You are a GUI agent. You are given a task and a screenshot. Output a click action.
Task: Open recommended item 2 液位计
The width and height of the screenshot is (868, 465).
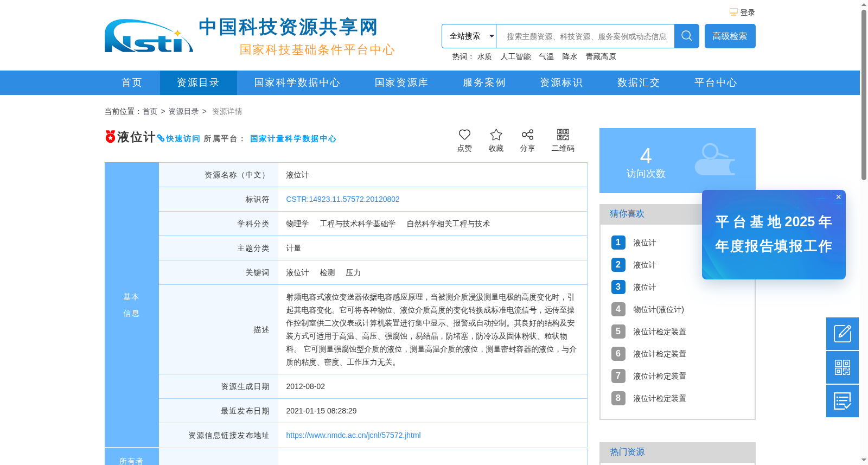(644, 265)
